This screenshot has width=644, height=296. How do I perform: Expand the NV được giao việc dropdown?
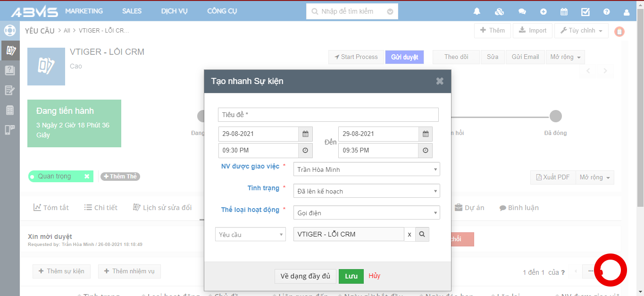point(367,169)
